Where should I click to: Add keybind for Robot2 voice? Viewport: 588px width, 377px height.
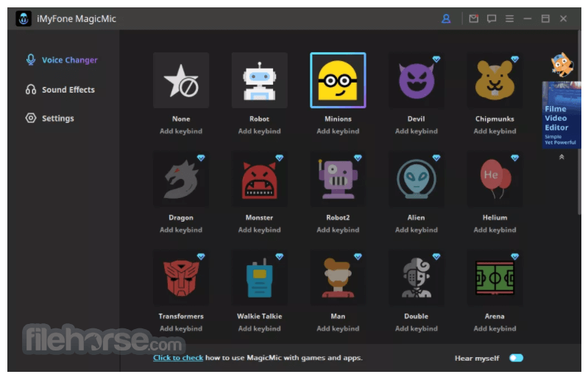point(338,230)
